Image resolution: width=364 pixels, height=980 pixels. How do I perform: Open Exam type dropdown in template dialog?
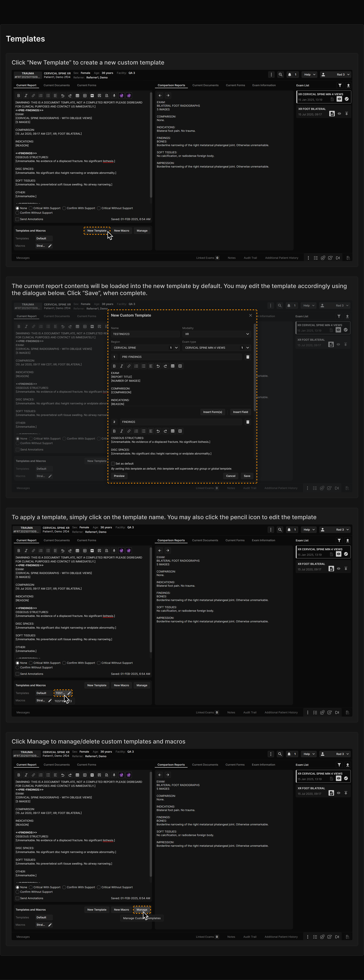tap(217, 348)
